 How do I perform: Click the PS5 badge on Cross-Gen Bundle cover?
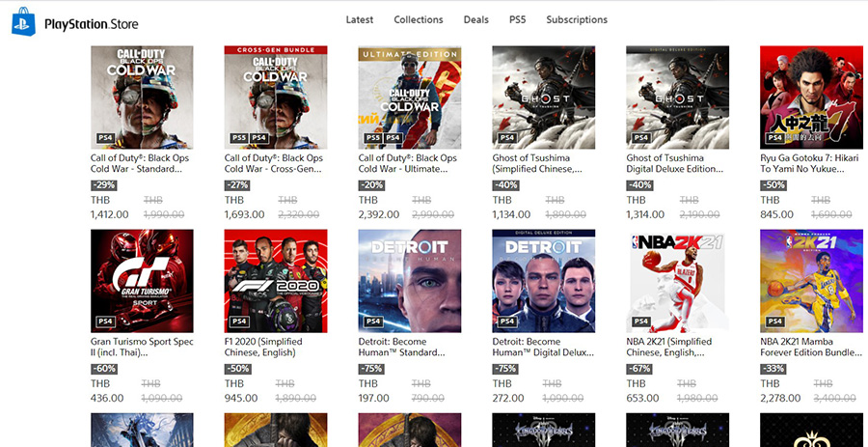click(x=239, y=138)
